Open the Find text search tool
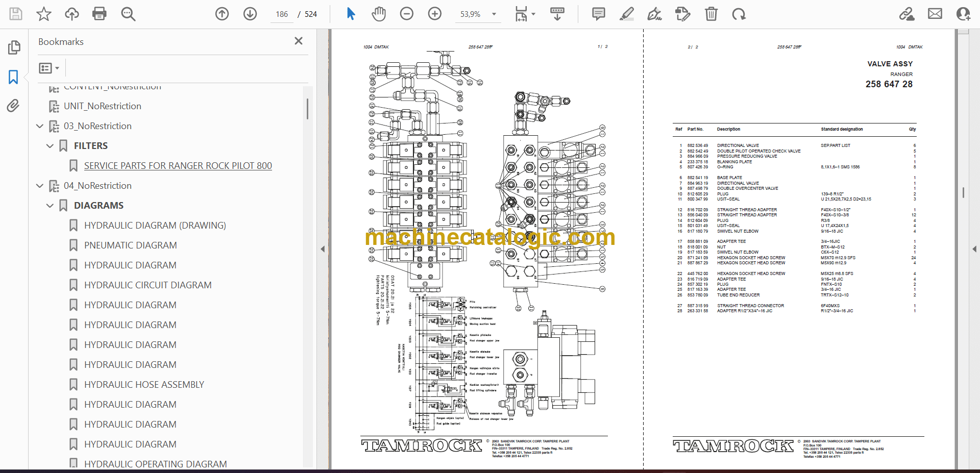The image size is (980, 473). [x=128, y=14]
